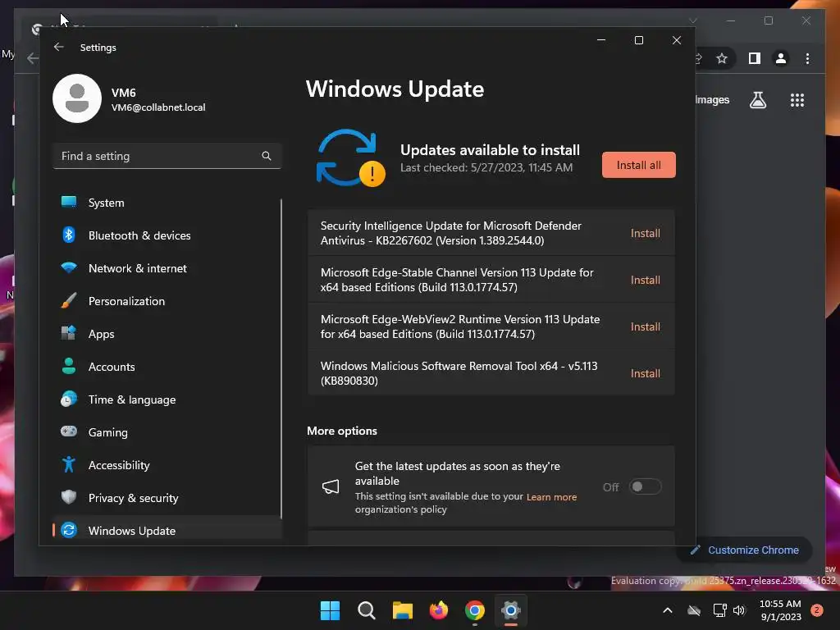Click Settings gear in taskbar
The height and width of the screenshot is (630, 840).
(x=511, y=610)
